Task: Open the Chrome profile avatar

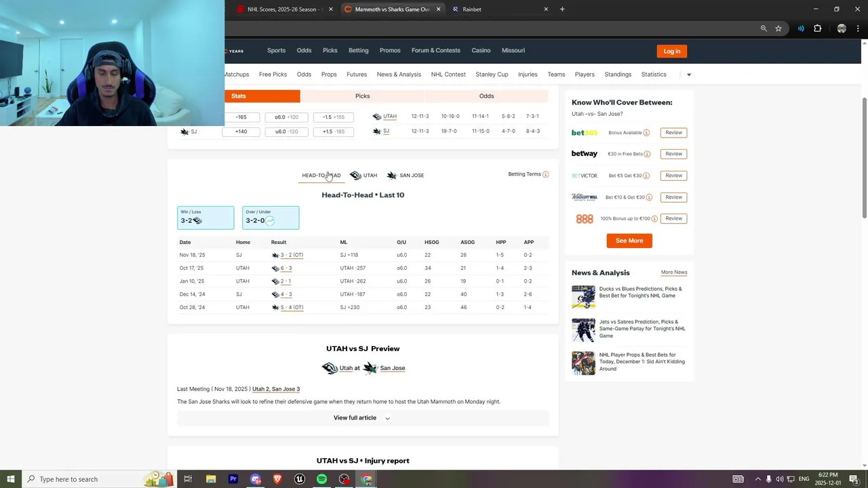Action: point(842,28)
